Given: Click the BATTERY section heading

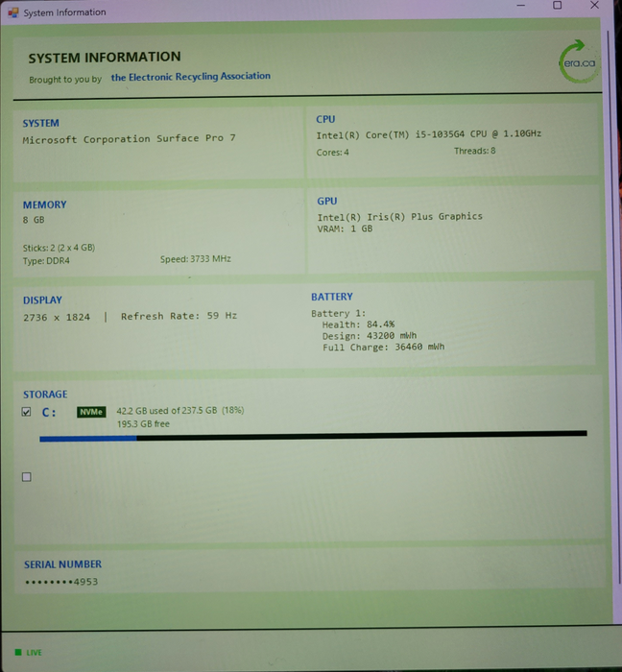Looking at the screenshot, I should [332, 297].
